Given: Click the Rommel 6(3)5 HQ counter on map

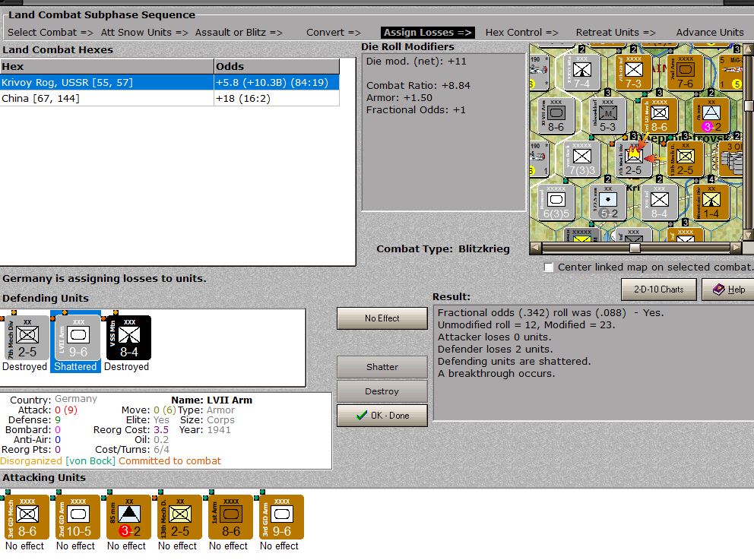Looking at the screenshot, I should coord(556,204).
